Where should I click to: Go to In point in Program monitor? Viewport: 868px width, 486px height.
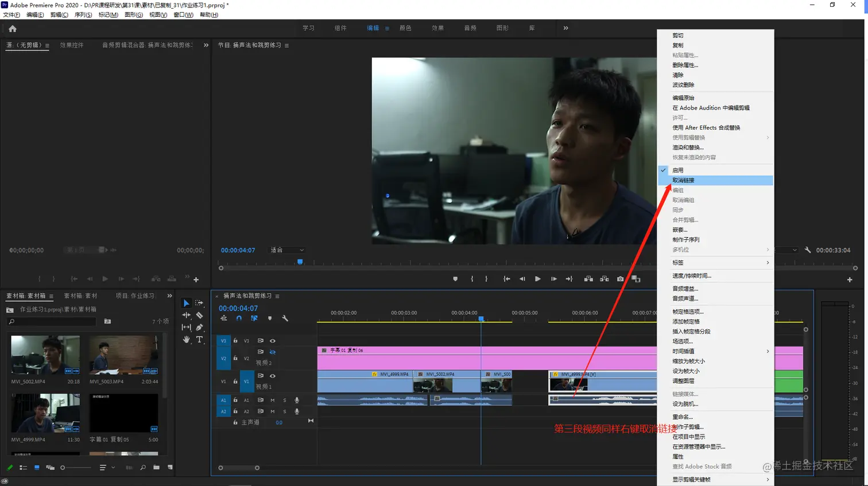506,279
